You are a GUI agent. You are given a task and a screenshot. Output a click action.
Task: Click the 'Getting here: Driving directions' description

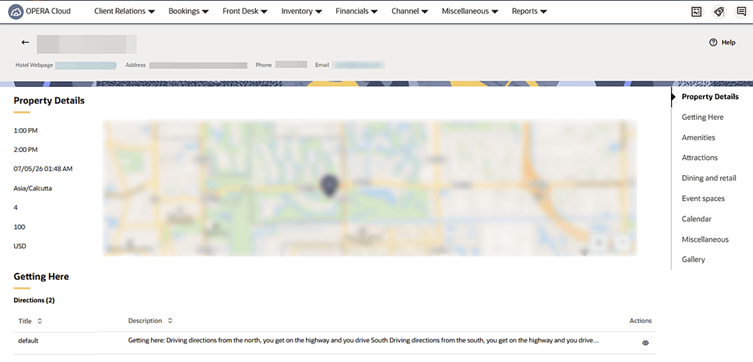pyautogui.click(x=363, y=340)
